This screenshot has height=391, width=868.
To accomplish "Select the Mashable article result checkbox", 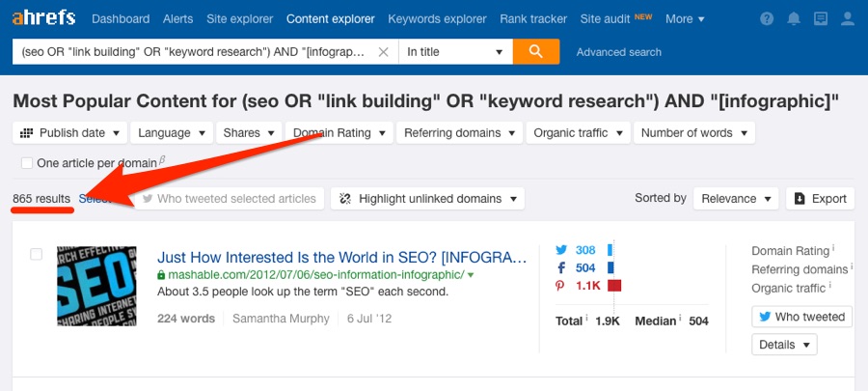I will 36,254.
